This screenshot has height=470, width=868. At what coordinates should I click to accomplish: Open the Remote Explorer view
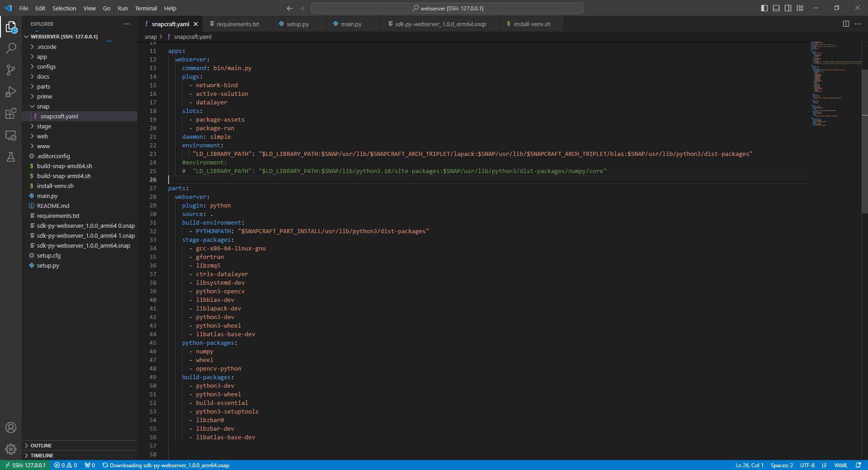click(x=11, y=135)
